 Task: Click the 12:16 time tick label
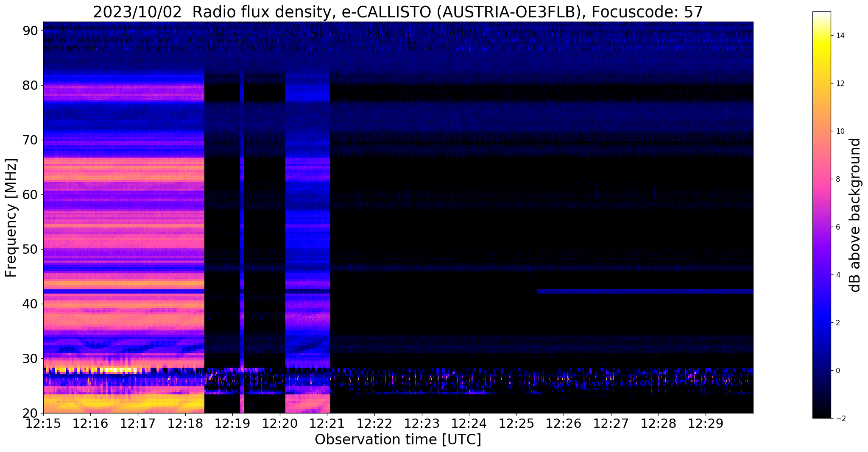[x=90, y=423]
